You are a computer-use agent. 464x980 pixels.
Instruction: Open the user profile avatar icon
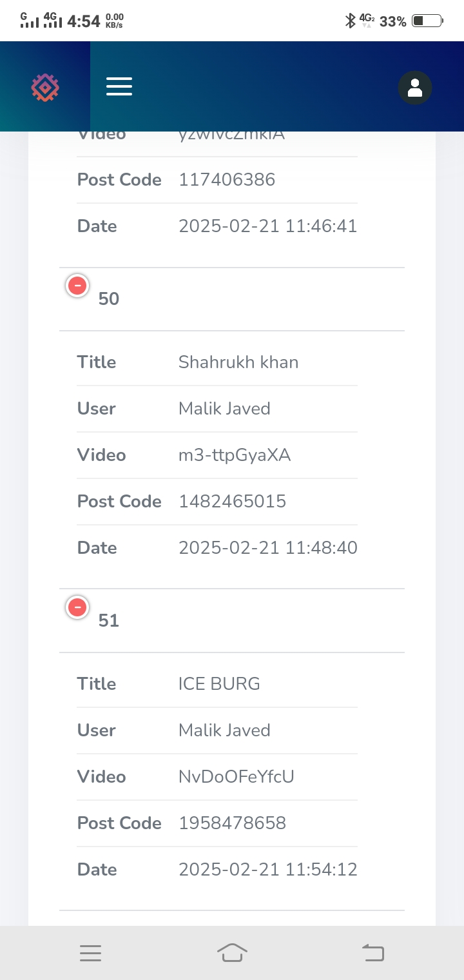click(x=415, y=87)
